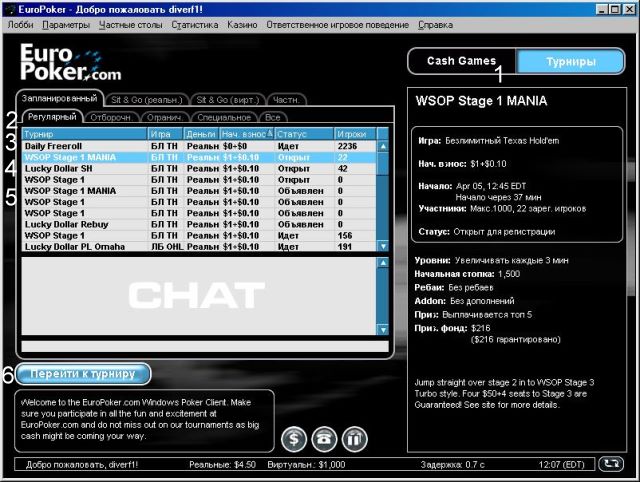Screen dimensions: 640x482
Task: Sort by Игроки column header
Action: point(356,134)
